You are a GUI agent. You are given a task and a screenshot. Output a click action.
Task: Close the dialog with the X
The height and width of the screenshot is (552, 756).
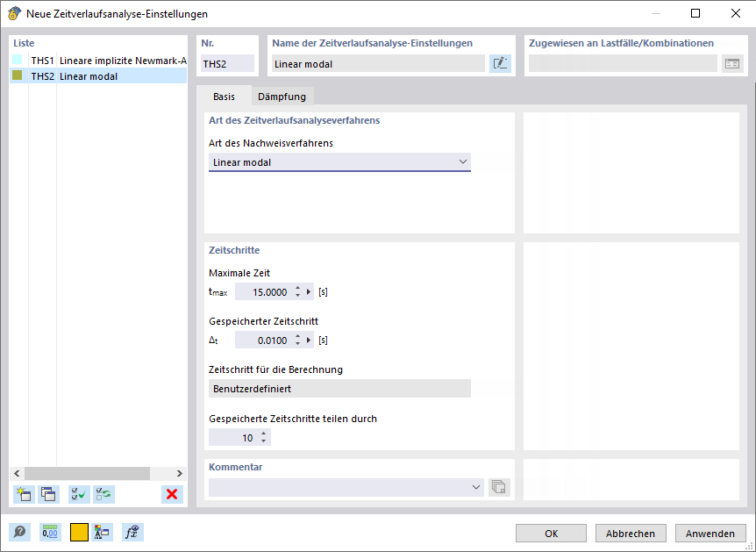736,13
